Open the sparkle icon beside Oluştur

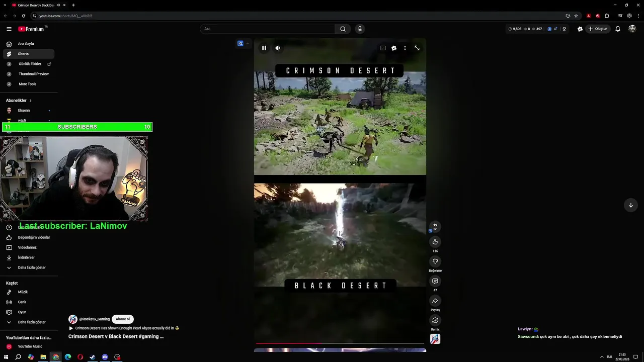[x=580, y=29]
